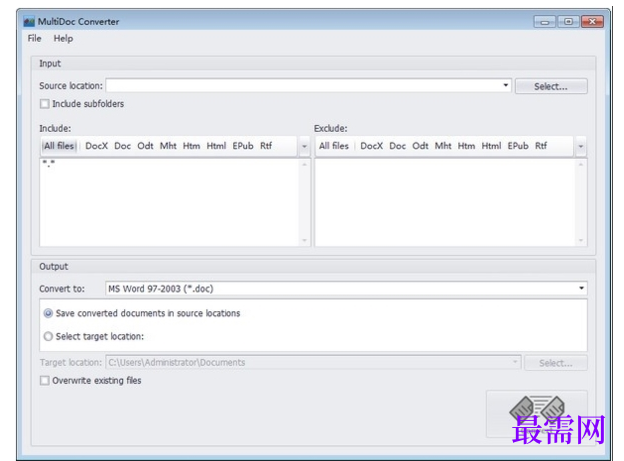Expand the Exclude filter bar overflow arrow

click(x=581, y=147)
